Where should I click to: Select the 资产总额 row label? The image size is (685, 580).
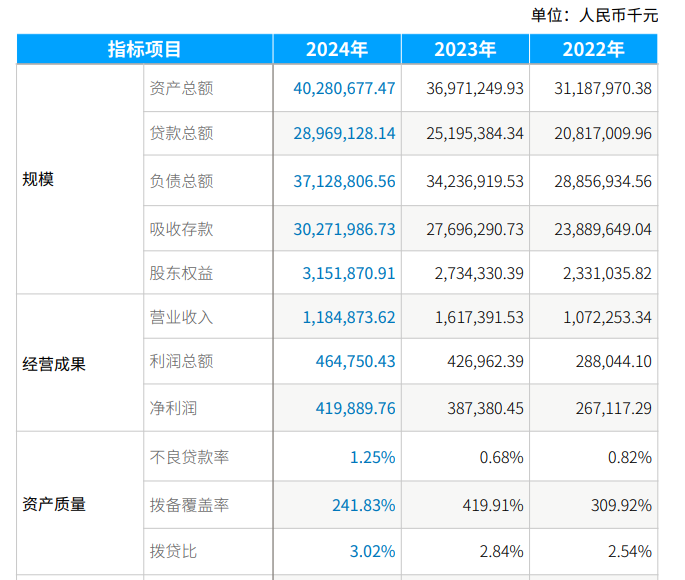(x=181, y=88)
